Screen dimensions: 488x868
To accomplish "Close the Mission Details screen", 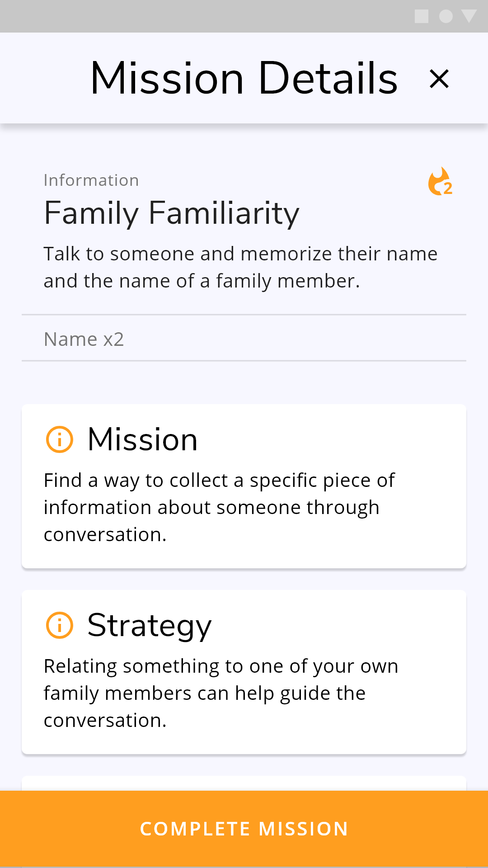I will click(439, 79).
